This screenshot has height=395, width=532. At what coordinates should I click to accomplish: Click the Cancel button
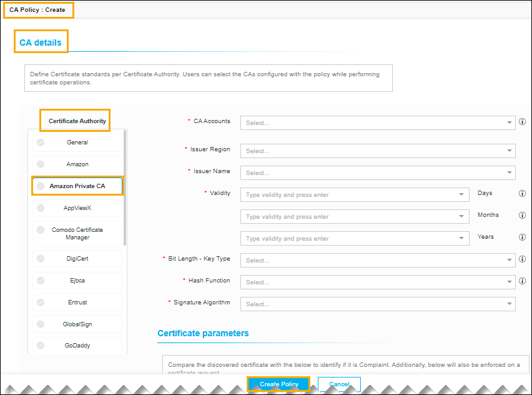tap(339, 384)
